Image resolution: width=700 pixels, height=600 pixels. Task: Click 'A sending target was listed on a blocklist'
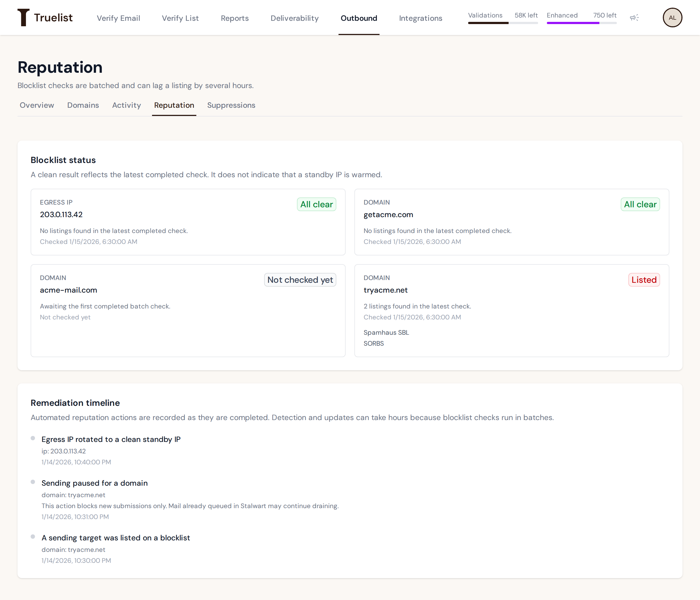[116, 538]
